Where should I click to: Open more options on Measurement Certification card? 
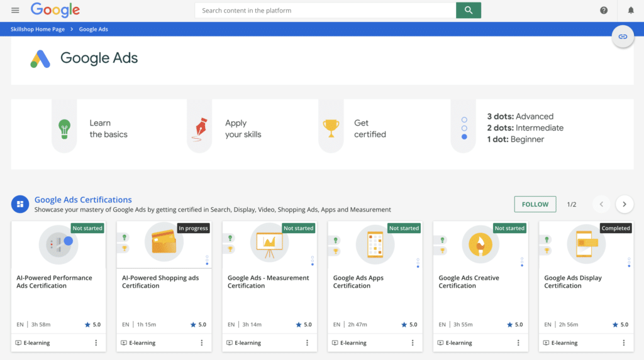307,343
